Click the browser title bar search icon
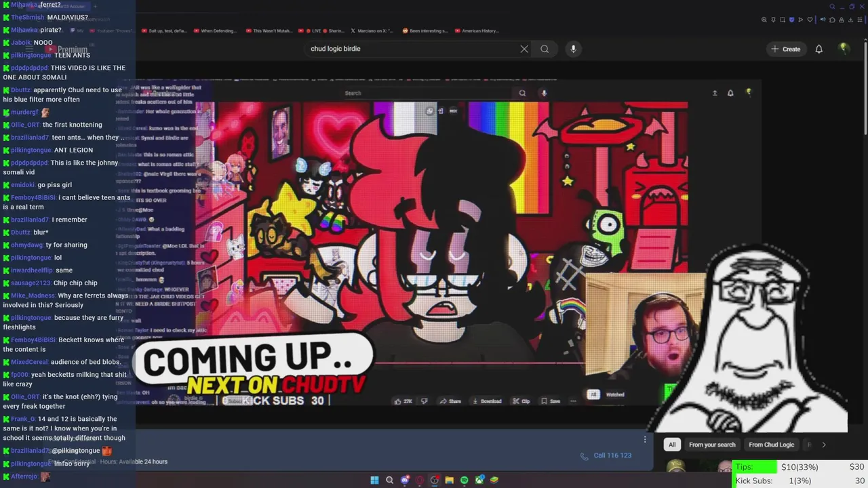 [832, 7]
